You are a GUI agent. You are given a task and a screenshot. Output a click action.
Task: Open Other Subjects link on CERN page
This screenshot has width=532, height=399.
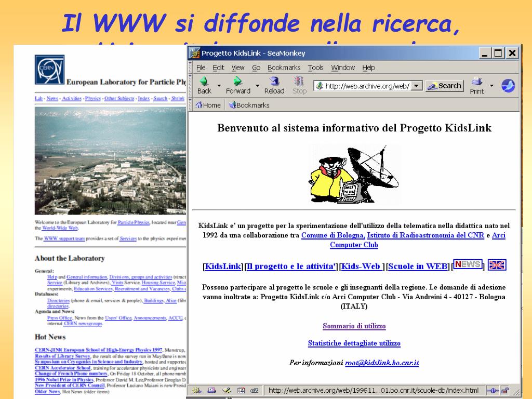tap(119, 98)
